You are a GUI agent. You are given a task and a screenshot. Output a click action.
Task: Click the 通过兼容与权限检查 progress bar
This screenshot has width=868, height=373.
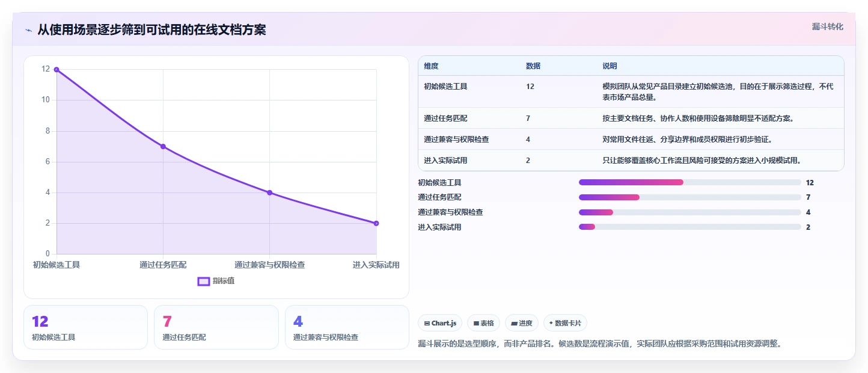coord(689,212)
